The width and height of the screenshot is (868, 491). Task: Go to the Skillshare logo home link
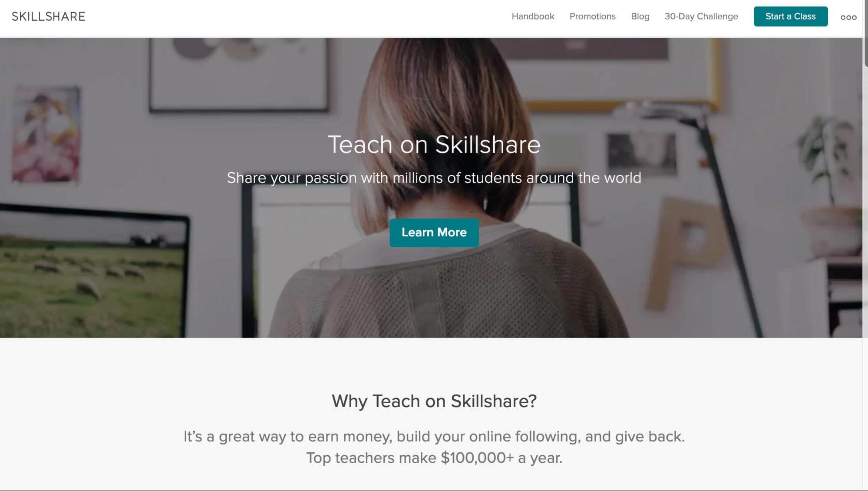coord(49,17)
